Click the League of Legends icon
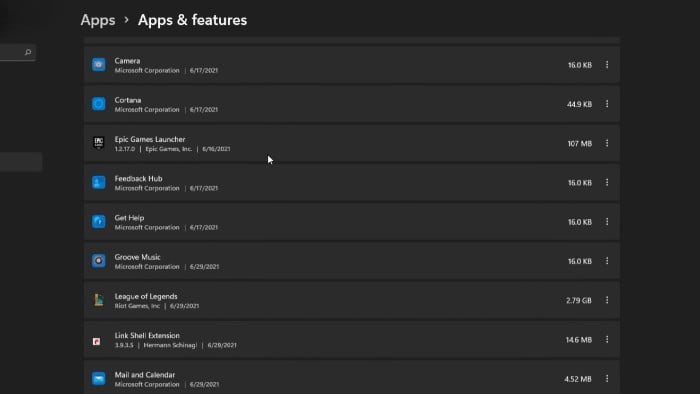The height and width of the screenshot is (394, 700). click(x=99, y=300)
